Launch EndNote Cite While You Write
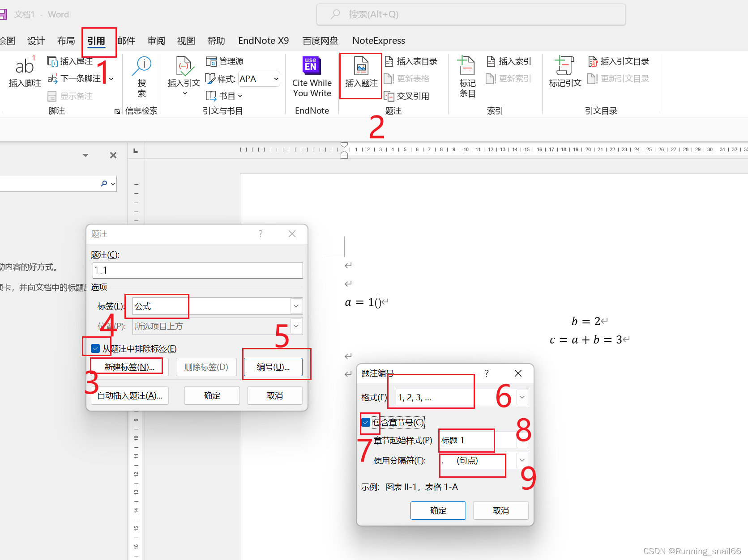This screenshot has width=748, height=560. pos(312,76)
